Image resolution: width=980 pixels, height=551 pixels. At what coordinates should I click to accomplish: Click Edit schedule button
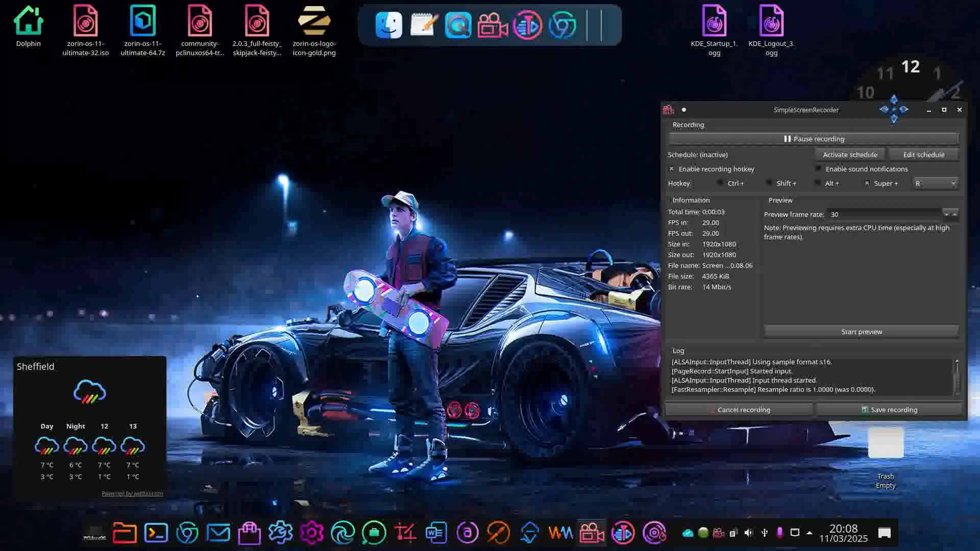coord(924,155)
